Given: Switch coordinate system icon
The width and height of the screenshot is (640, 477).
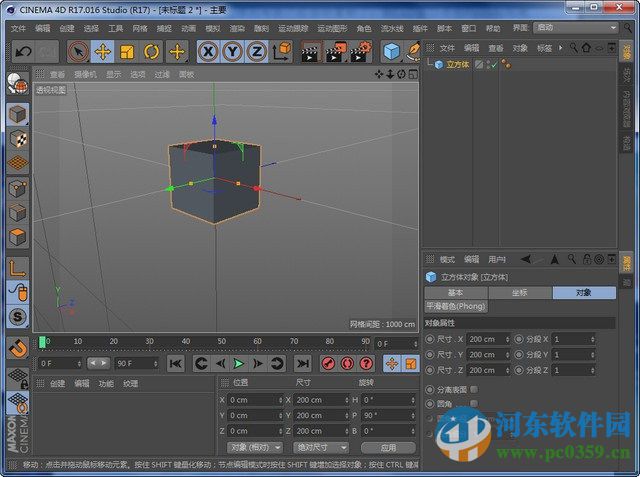Looking at the screenshot, I should click(x=282, y=52).
